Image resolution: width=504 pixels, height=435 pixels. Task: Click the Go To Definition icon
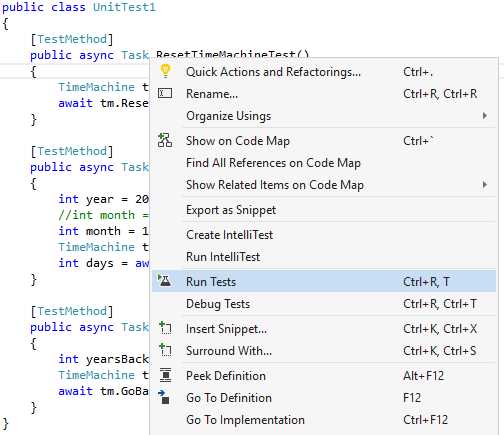(164, 397)
